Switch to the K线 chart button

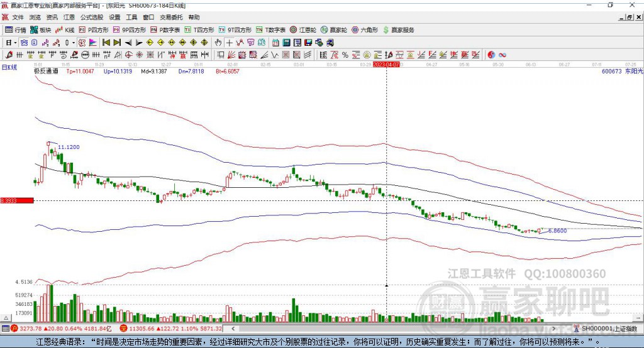[x=65, y=30]
